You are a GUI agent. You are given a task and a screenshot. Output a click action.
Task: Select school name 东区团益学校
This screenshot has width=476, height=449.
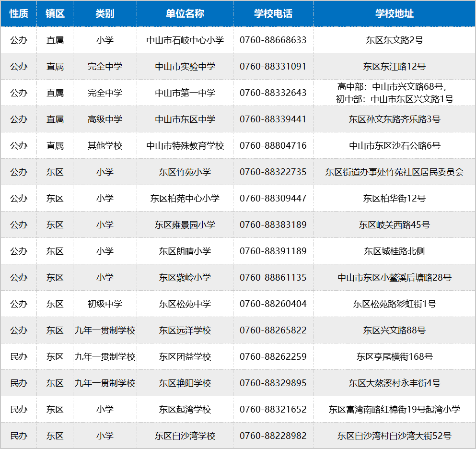point(185,357)
